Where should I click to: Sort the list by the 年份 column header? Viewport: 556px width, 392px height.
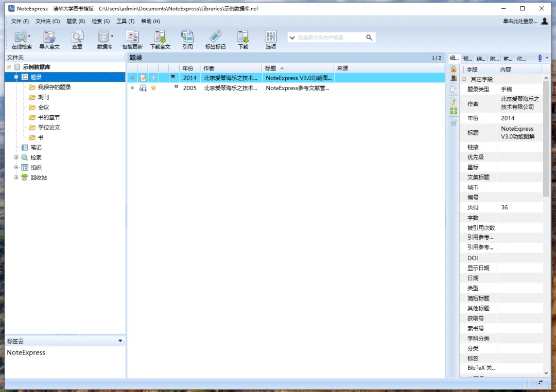(190, 68)
